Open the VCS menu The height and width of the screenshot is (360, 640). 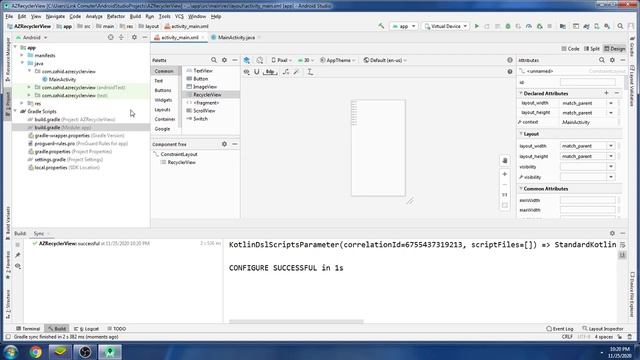pos(179,16)
